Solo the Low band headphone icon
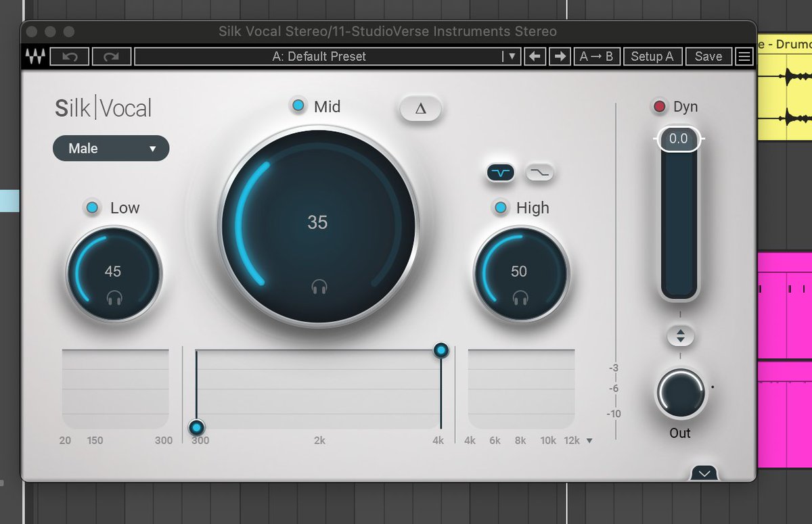The width and height of the screenshot is (812, 524). (114, 297)
